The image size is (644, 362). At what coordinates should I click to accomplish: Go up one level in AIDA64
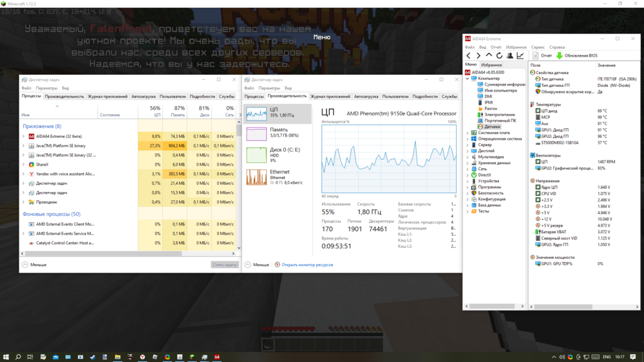coord(489,55)
